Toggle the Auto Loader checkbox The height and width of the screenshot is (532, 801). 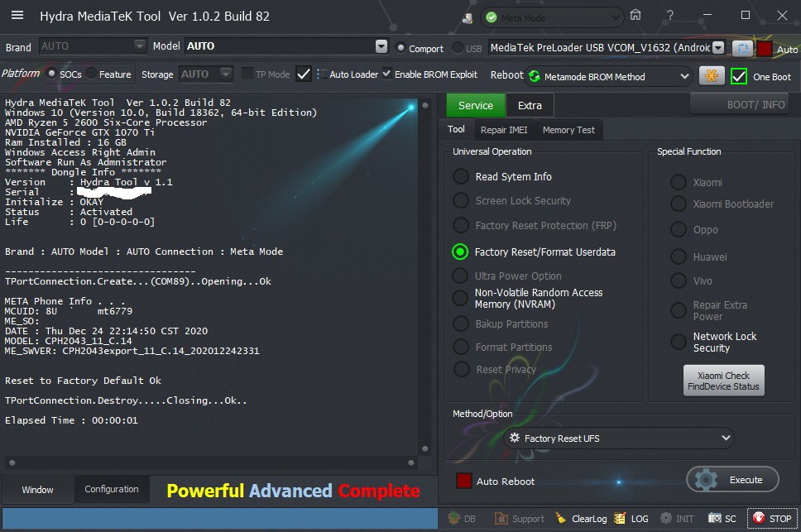tap(304, 74)
